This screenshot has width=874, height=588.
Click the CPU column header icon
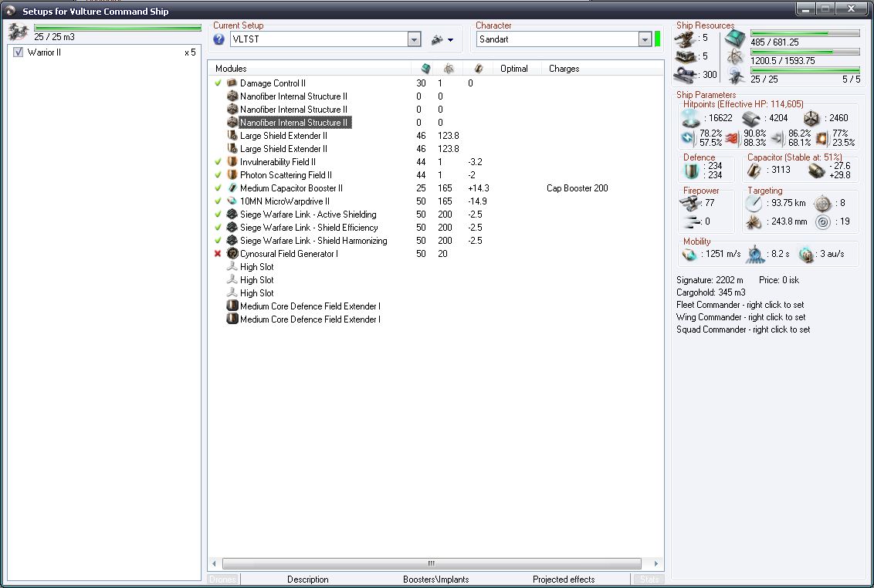tap(426, 69)
